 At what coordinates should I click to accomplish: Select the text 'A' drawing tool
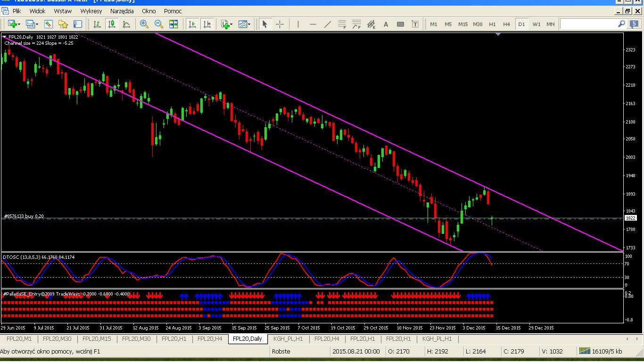click(386, 24)
